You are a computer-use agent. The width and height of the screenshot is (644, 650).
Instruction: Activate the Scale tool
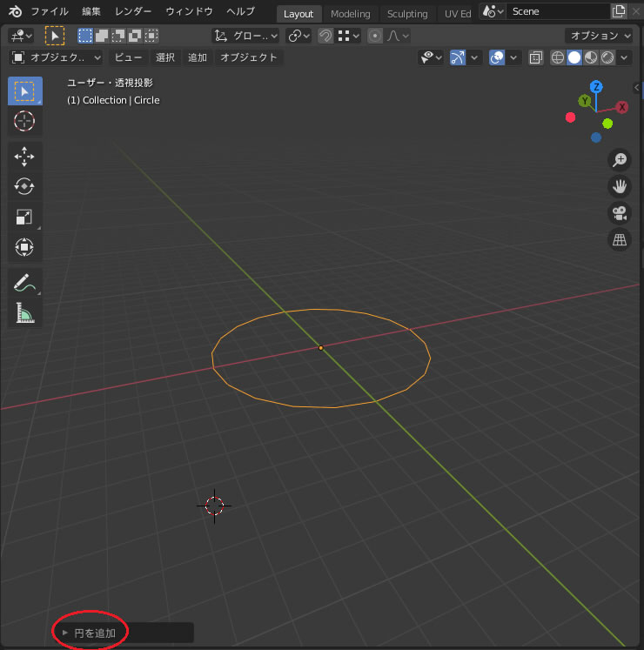pos(24,217)
